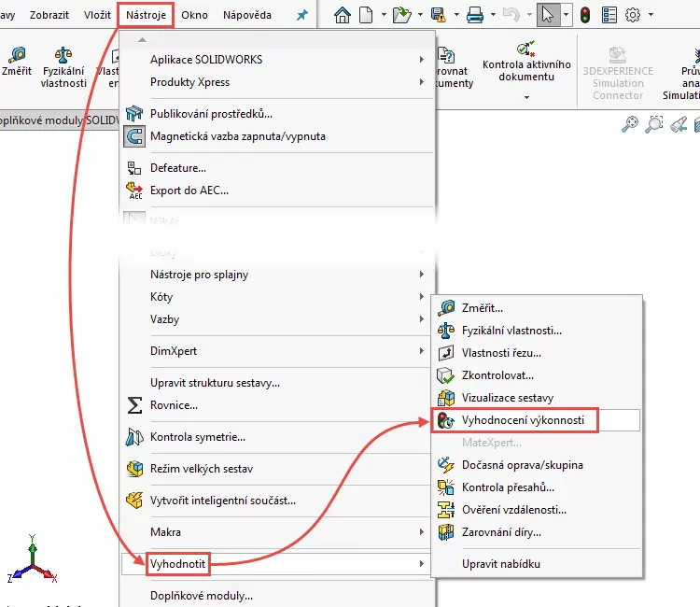Click Zoom to area icon

coord(654,124)
